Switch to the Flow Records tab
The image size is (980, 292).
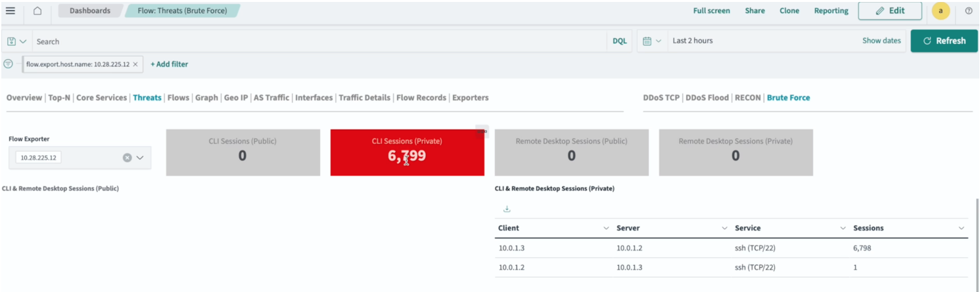[x=421, y=98]
